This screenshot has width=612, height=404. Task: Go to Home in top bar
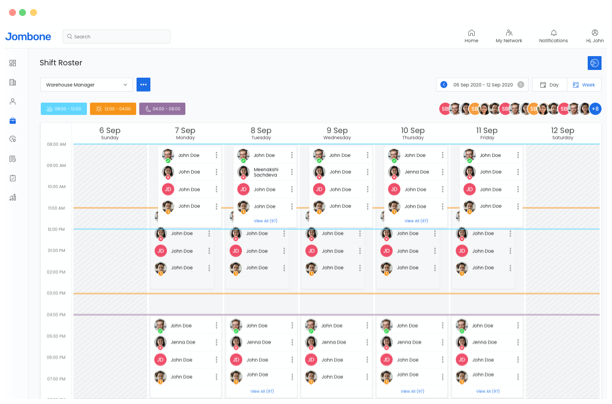(x=471, y=36)
